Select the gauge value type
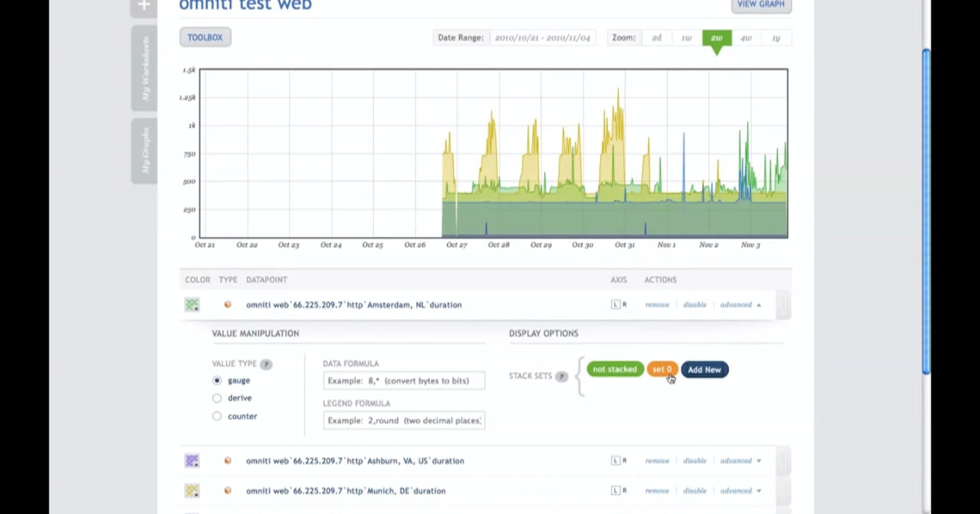This screenshot has width=980, height=514. [217, 380]
